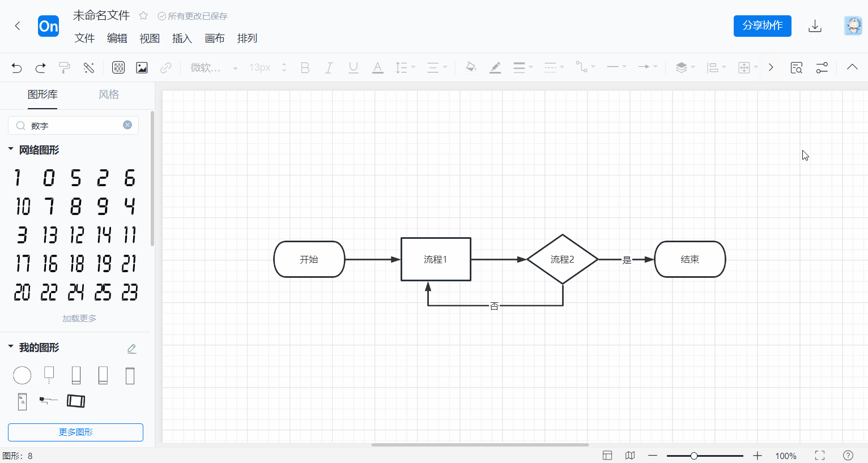Screen dimensions: 868x463
Task: Collapse the toolbar with the up chevron
Action: [852, 67]
